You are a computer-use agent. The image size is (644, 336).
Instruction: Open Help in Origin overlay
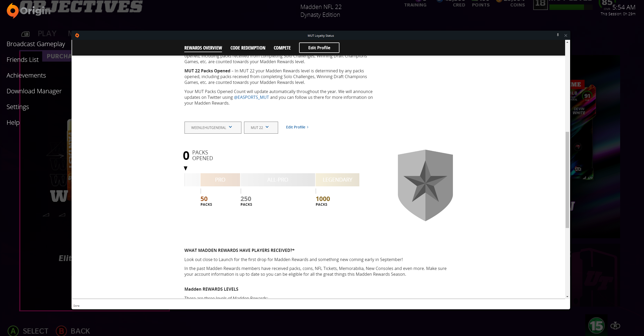click(13, 123)
